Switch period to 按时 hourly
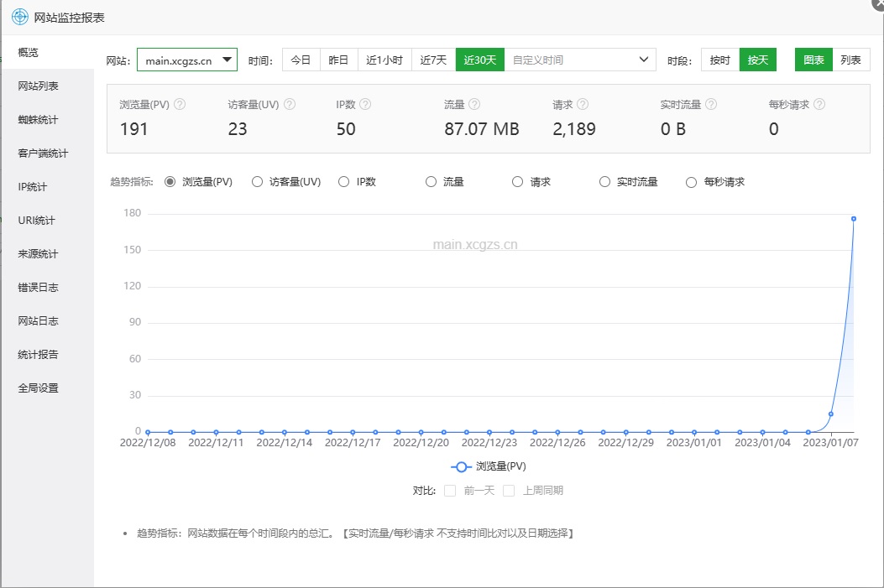The width and height of the screenshot is (884, 588). 720,60
